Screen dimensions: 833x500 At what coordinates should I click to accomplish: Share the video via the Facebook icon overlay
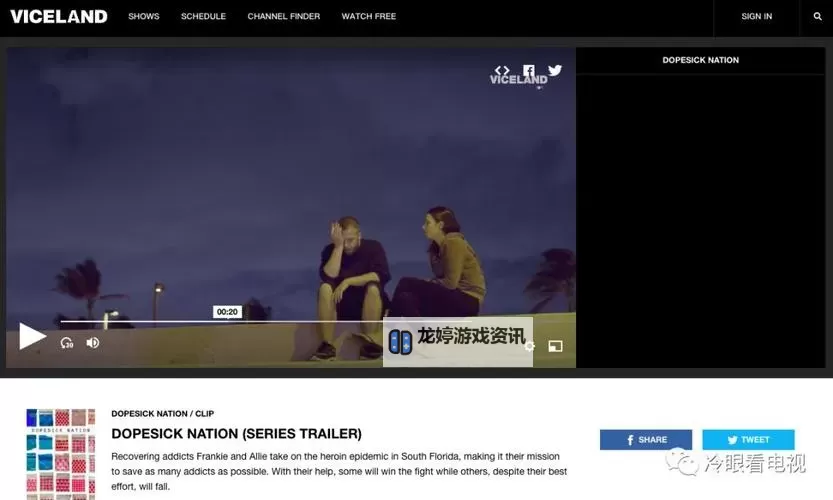(529, 71)
